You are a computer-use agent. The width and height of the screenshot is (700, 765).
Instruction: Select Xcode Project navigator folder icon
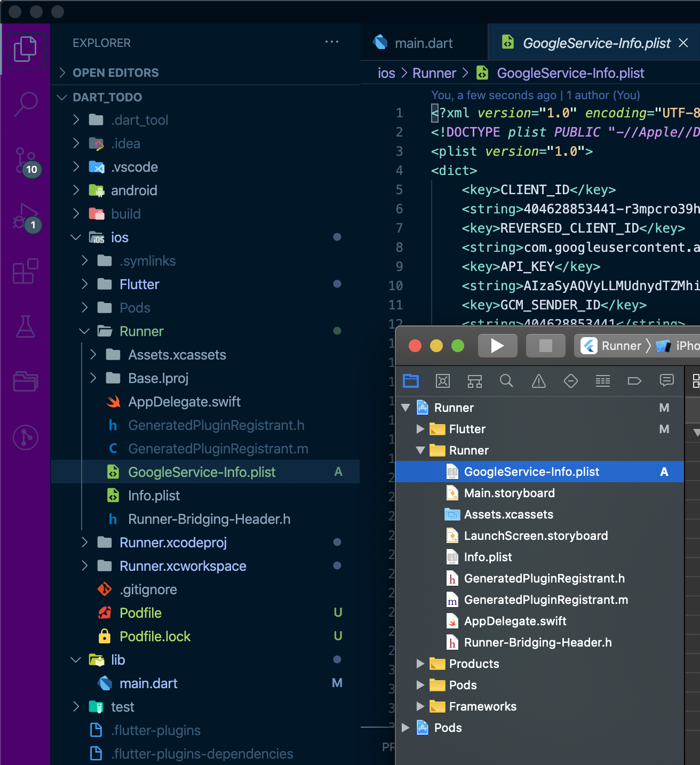pos(411,381)
